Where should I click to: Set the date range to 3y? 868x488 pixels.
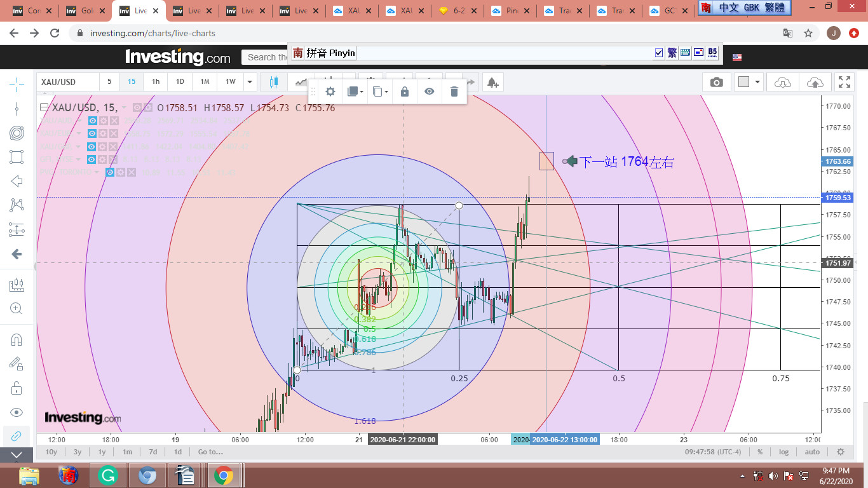coord(78,452)
